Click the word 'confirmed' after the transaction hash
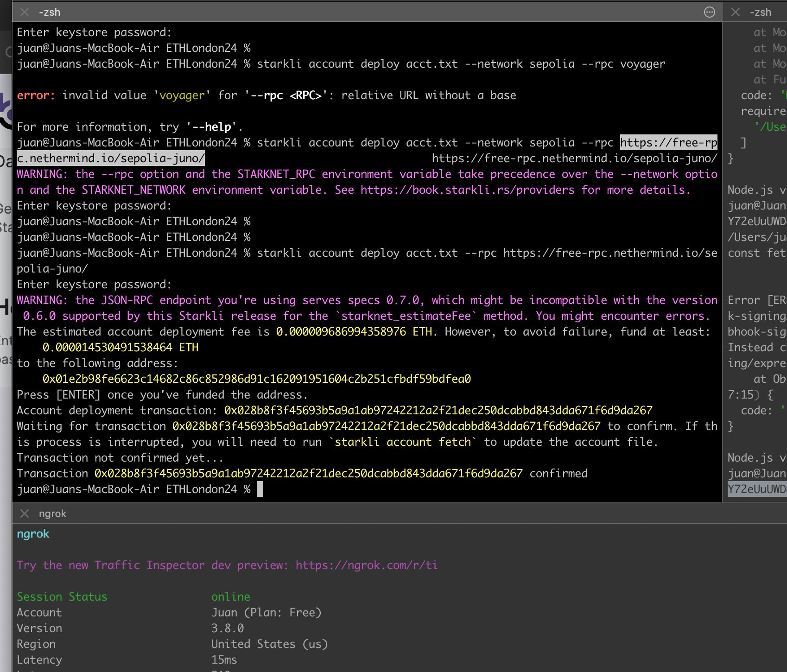Image resolution: width=787 pixels, height=672 pixels. (559, 474)
